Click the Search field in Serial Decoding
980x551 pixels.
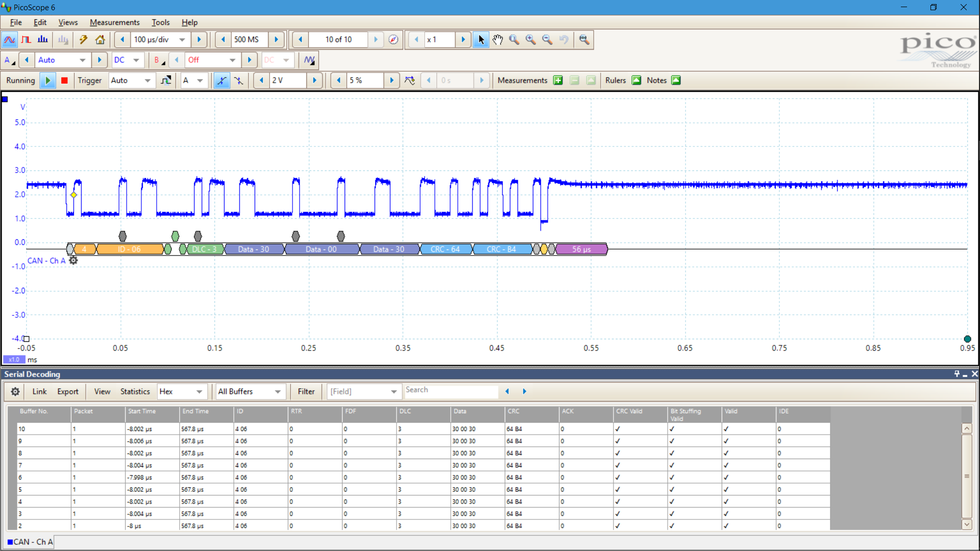[x=450, y=390]
